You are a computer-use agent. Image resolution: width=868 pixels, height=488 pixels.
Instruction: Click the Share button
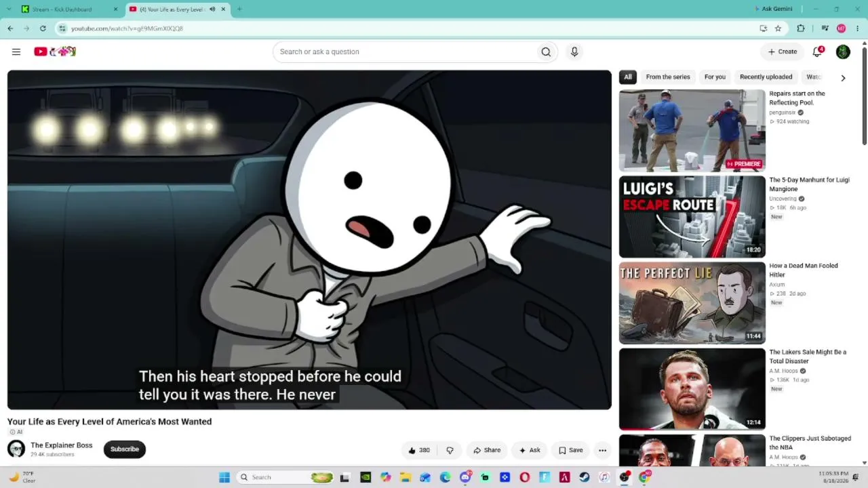coord(487,450)
